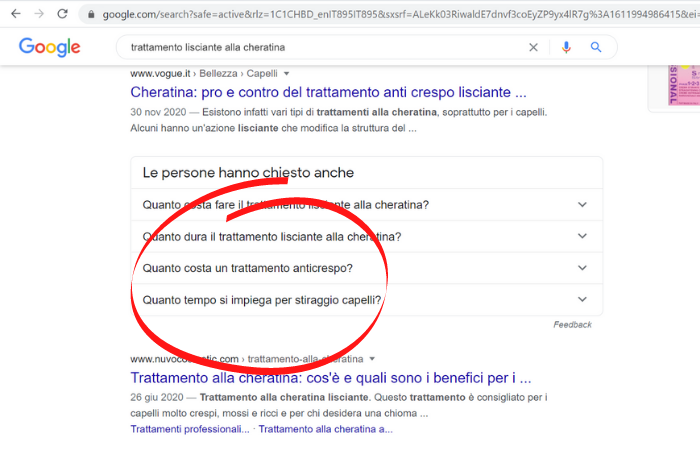Open the "Trattamenti professionali..." sitelink
Screen dimensions: 700x450
point(190,429)
